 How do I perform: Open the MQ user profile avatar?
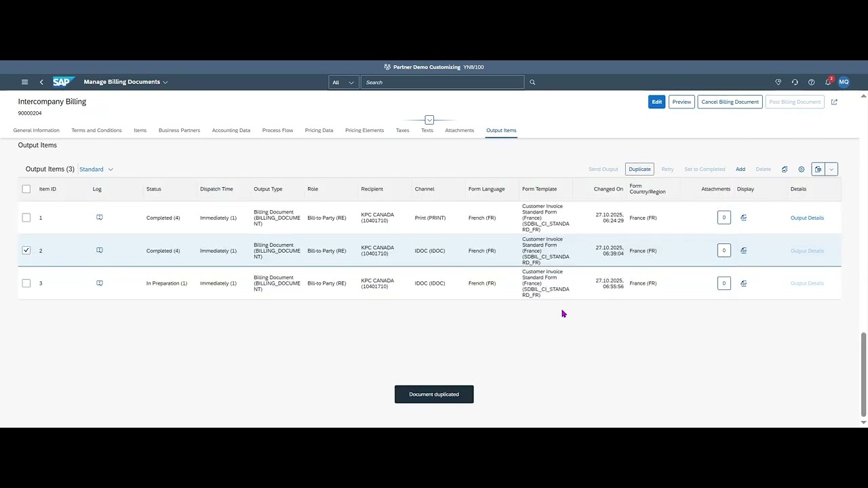844,82
